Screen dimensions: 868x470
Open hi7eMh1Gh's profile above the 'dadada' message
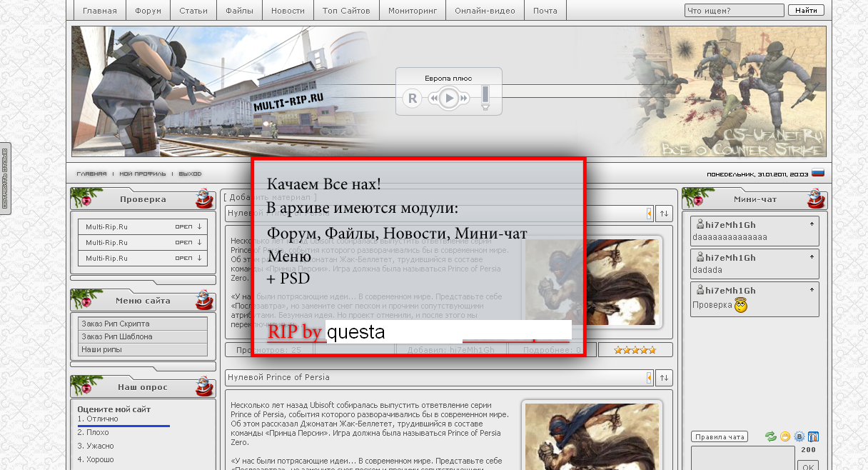(730, 258)
